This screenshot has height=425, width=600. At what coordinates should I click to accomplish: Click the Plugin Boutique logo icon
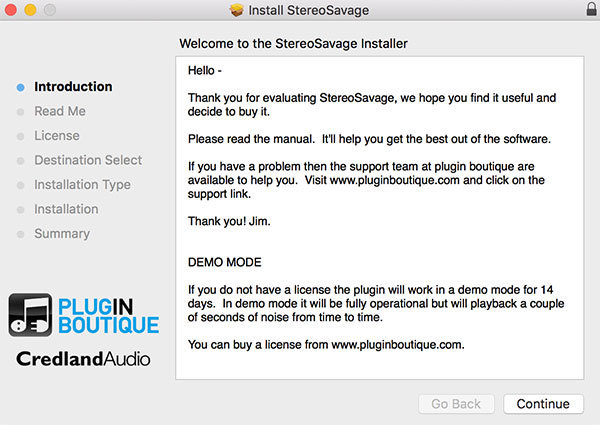point(31,314)
